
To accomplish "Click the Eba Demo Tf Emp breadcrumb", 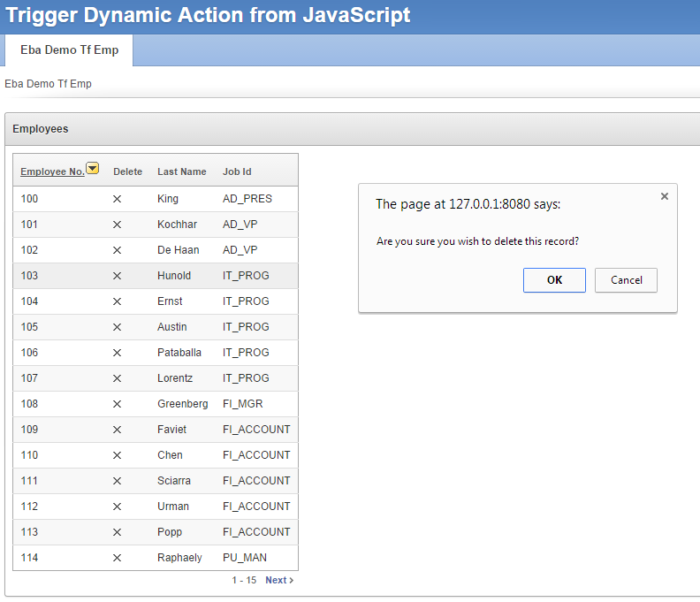I will click(x=48, y=84).
